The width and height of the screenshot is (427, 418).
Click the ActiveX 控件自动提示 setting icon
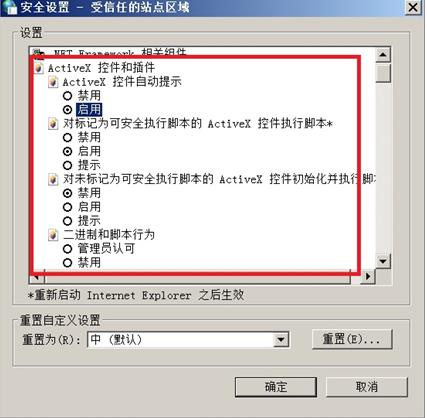pyautogui.click(x=53, y=82)
